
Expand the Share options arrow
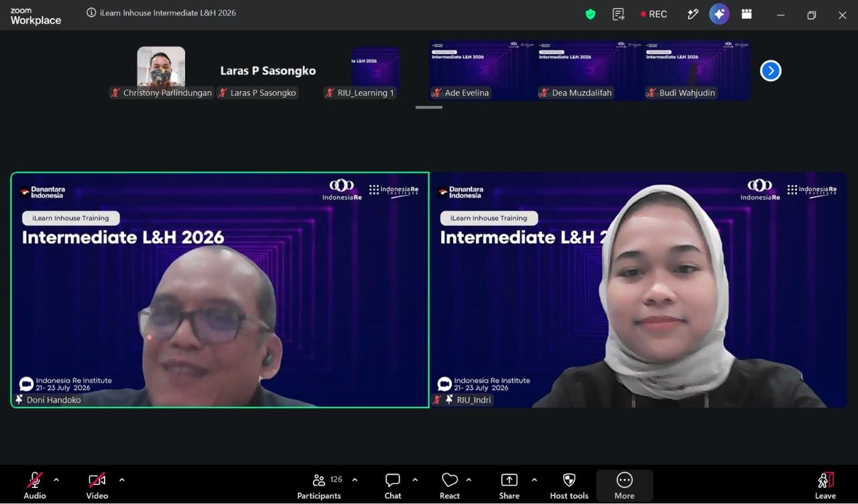pos(534,480)
